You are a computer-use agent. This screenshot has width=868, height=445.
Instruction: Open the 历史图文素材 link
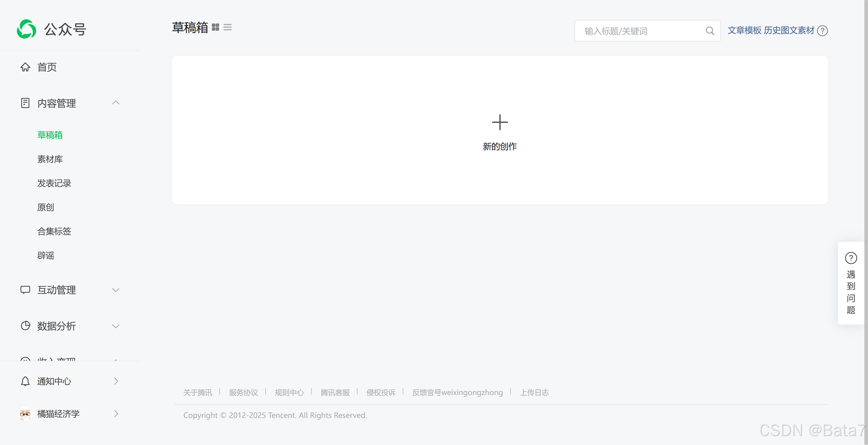tap(788, 31)
